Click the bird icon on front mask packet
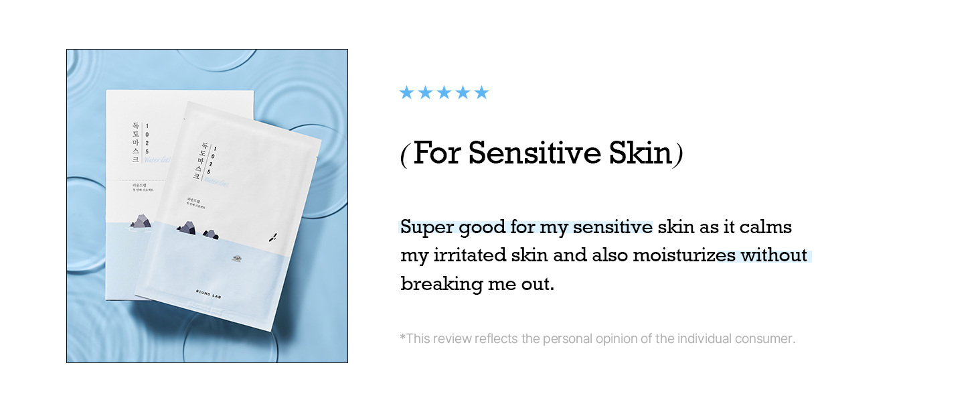The width and height of the screenshot is (980, 402). coord(272,237)
